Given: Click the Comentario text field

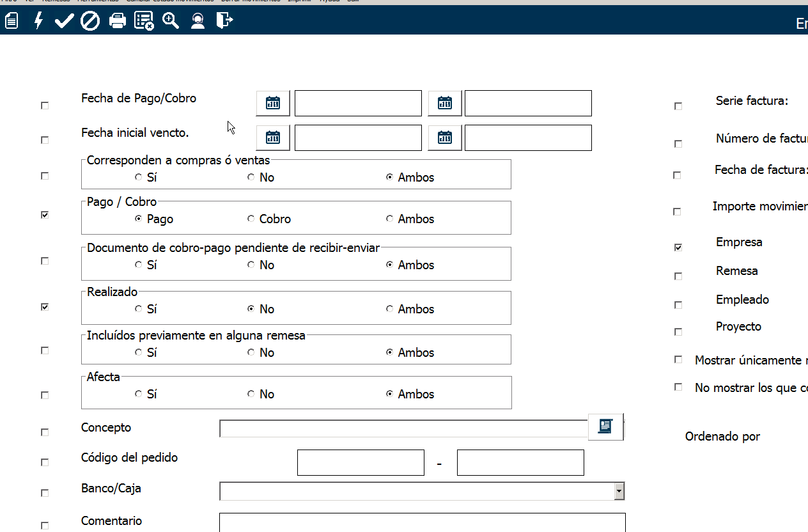Looking at the screenshot, I should (x=422, y=522).
